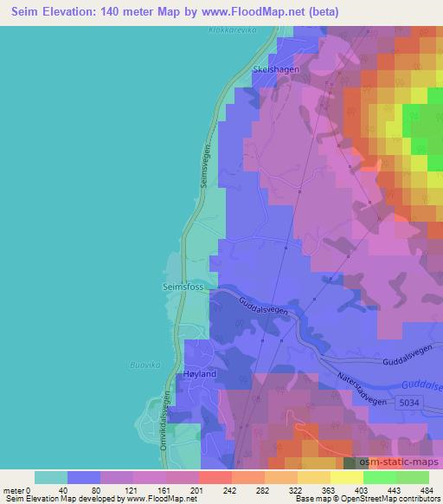Click the Guddalselva river label

pyautogui.click(x=421, y=384)
